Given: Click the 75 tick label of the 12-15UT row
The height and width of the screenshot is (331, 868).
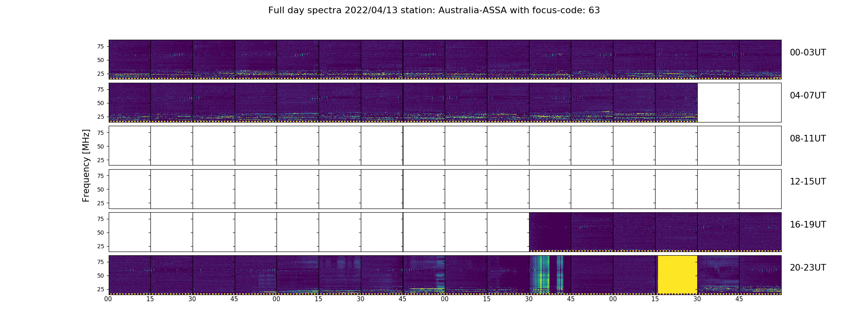Looking at the screenshot, I should (100, 176).
